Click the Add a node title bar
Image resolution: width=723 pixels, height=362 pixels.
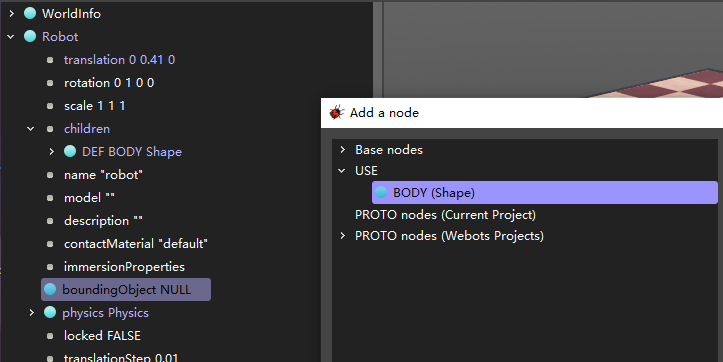point(522,113)
